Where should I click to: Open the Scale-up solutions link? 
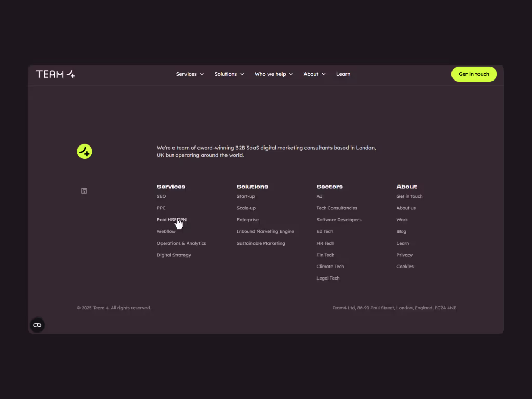coord(246,208)
